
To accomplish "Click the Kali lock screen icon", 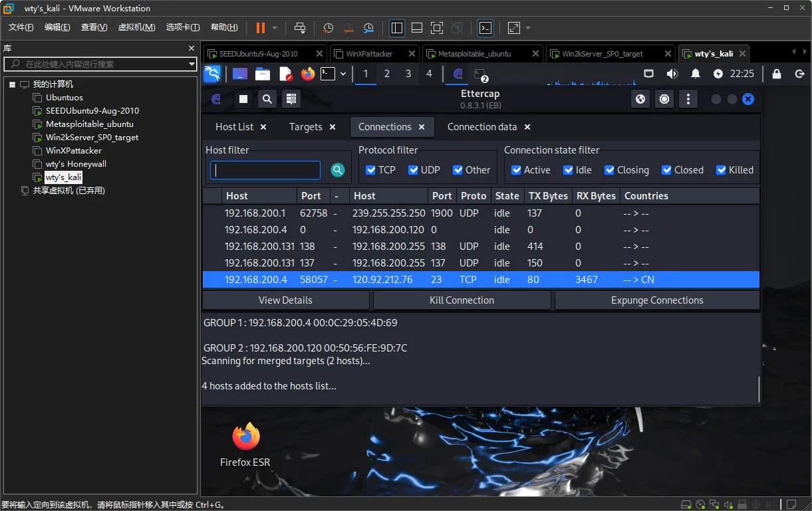I will point(776,74).
